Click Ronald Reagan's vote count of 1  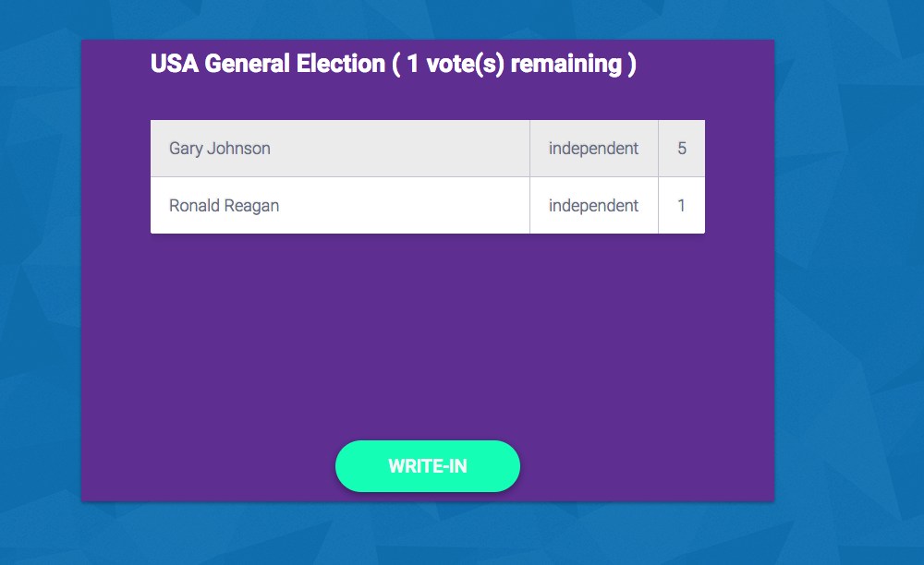[682, 205]
